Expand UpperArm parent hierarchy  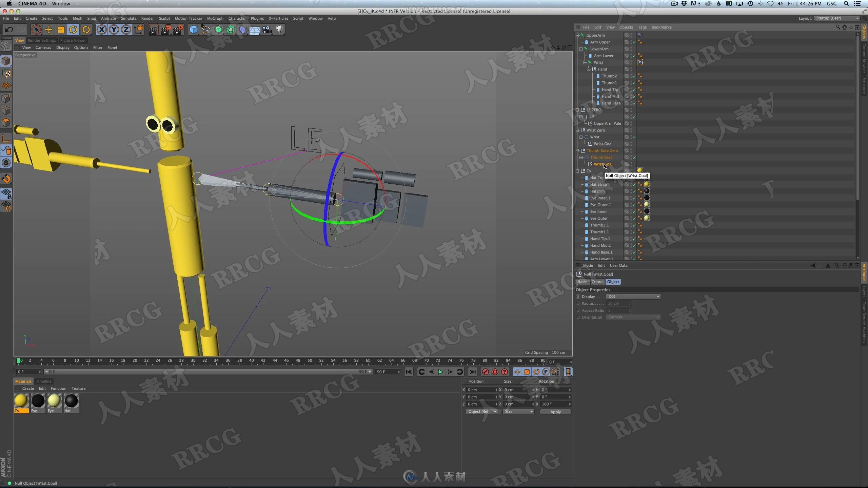coord(578,35)
